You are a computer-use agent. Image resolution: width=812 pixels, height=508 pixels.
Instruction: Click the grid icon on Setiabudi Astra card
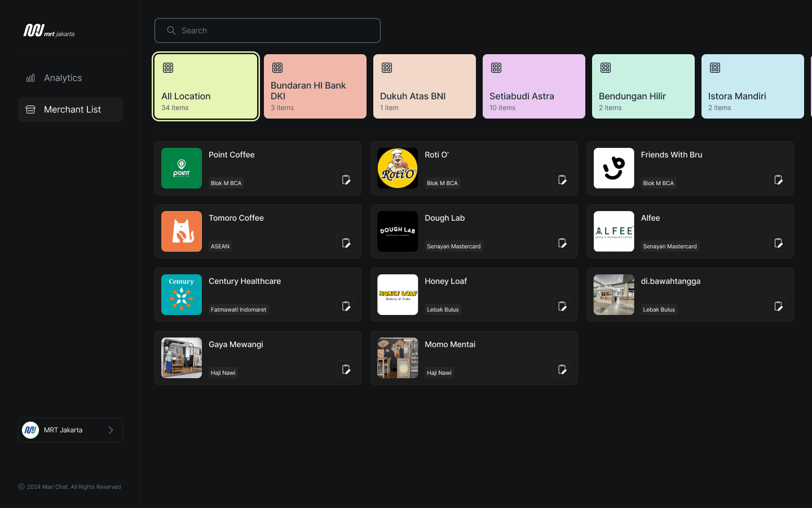click(x=496, y=68)
